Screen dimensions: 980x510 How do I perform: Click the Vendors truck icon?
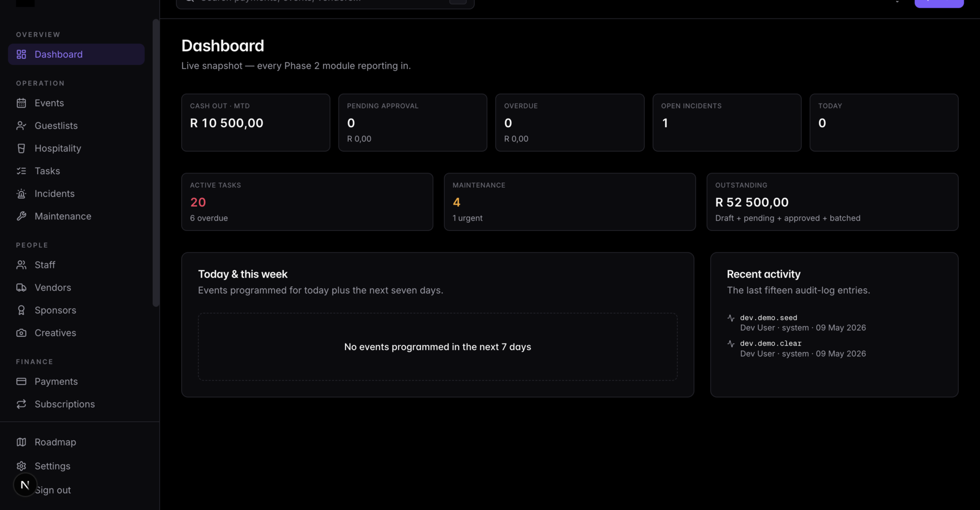21,287
